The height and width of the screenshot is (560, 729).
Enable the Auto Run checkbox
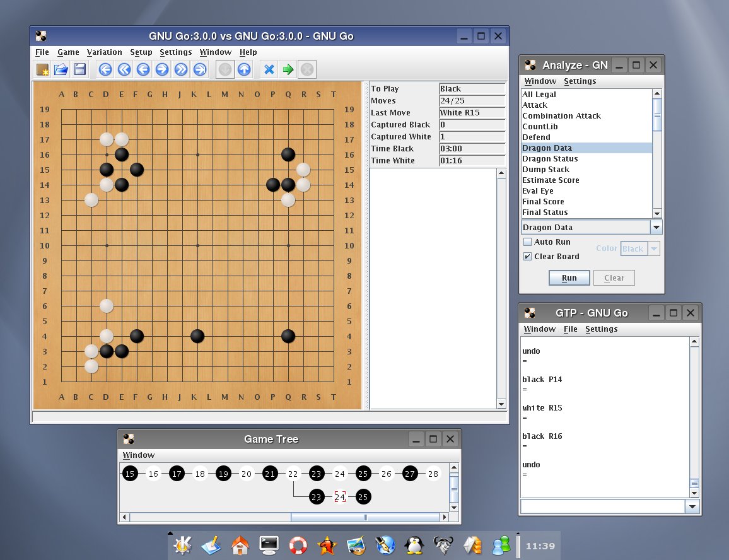(x=527, y=242)
